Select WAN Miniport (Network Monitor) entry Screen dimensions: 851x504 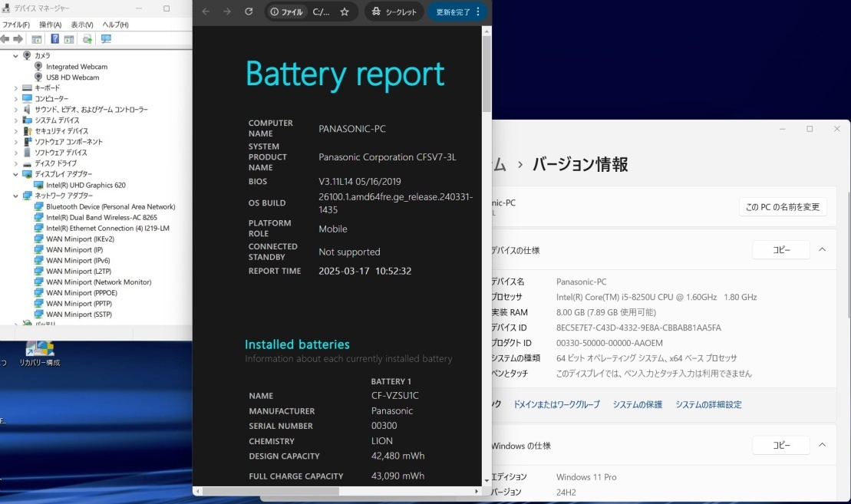pyautogui.click(x=99, y=282)
